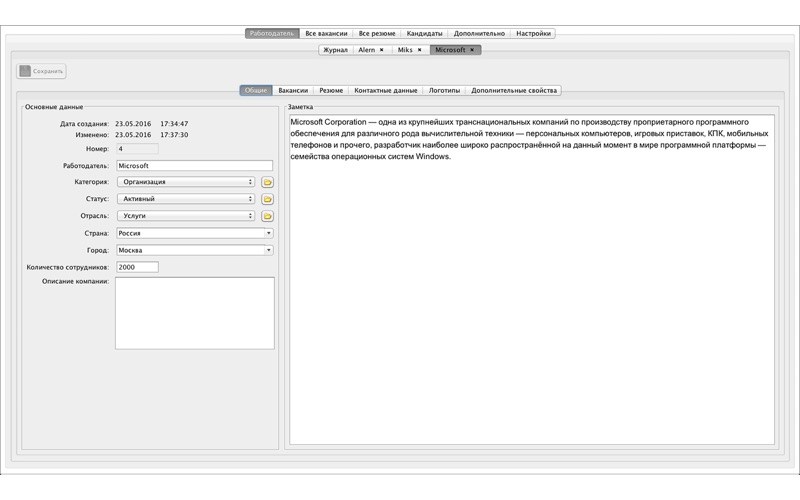Open folder icon next to Категория
This screenshot has height=500, width=800.
click(x=267, y=182)
